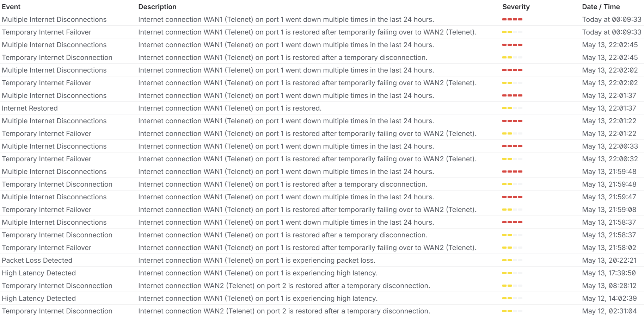
Task: Click the packet loss description text
Action: coord(257,260)
